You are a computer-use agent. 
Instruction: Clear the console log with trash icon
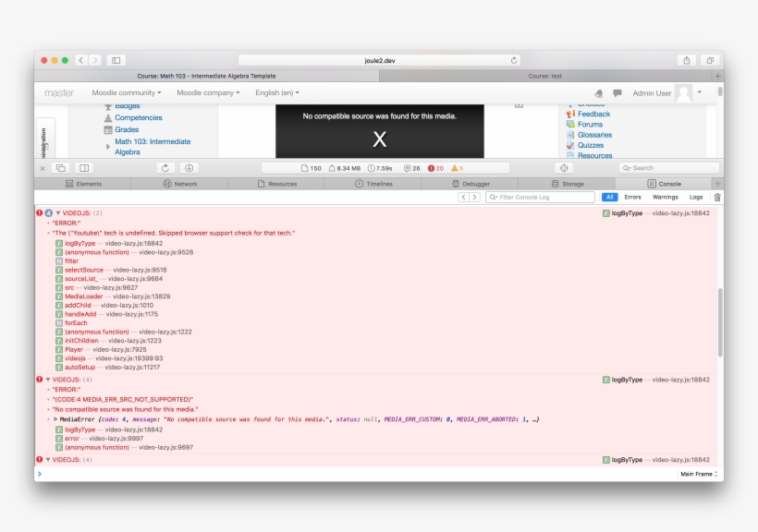717,197
